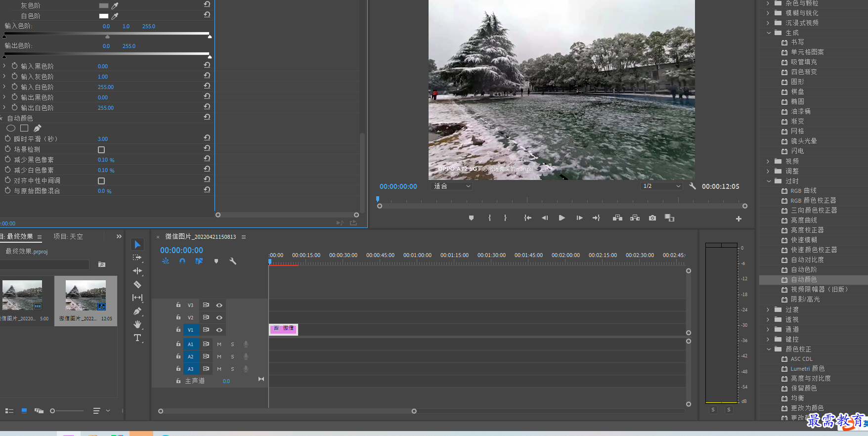
Task: Click Play in Program monitor
Action: pyautogui.click(x=562, y=218)
